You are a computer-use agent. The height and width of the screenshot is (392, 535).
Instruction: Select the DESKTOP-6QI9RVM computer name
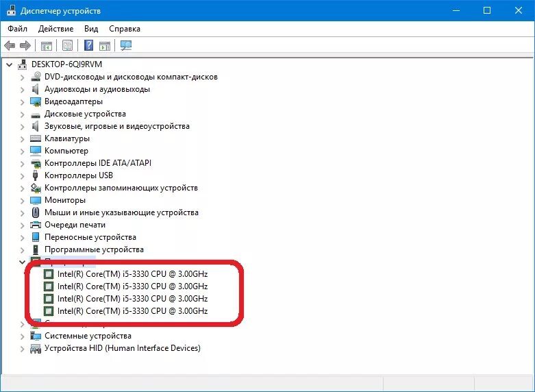click(x=67, y=64)
